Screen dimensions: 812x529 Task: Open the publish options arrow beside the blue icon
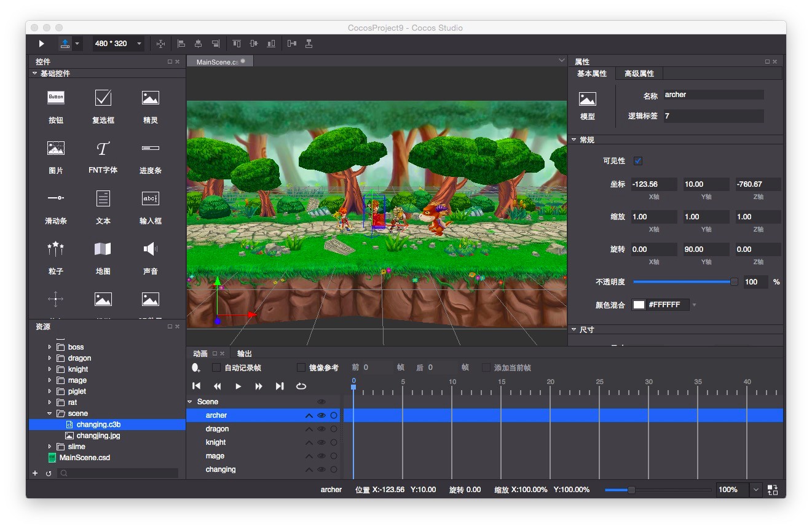click(77, 44)
